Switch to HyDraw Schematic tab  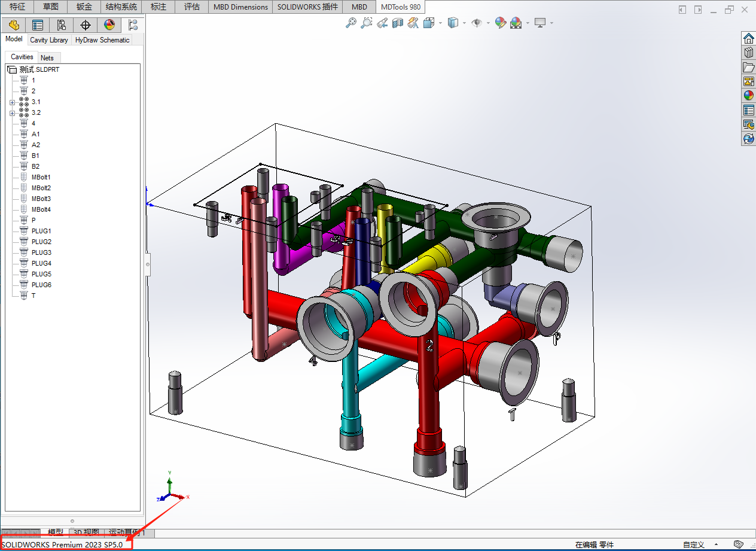pyautogui.click(x=102, y=40)
